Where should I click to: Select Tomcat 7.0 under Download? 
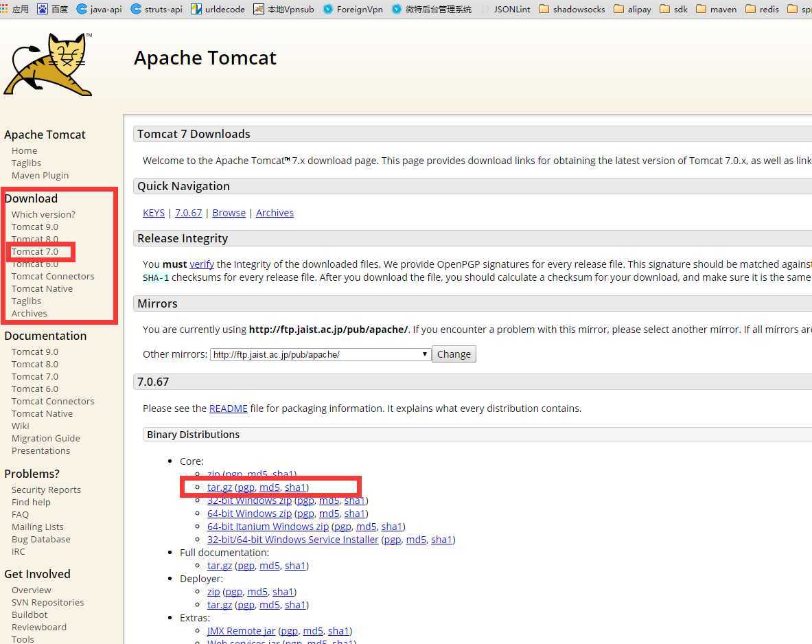click(x=35, y=252)
